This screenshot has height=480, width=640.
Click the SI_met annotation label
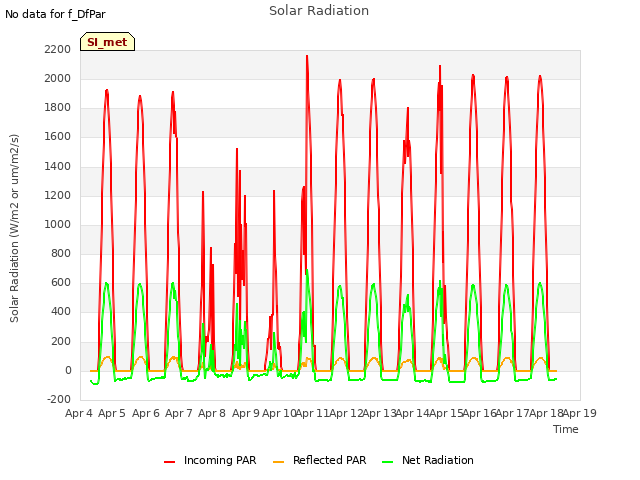pos(107,42)
